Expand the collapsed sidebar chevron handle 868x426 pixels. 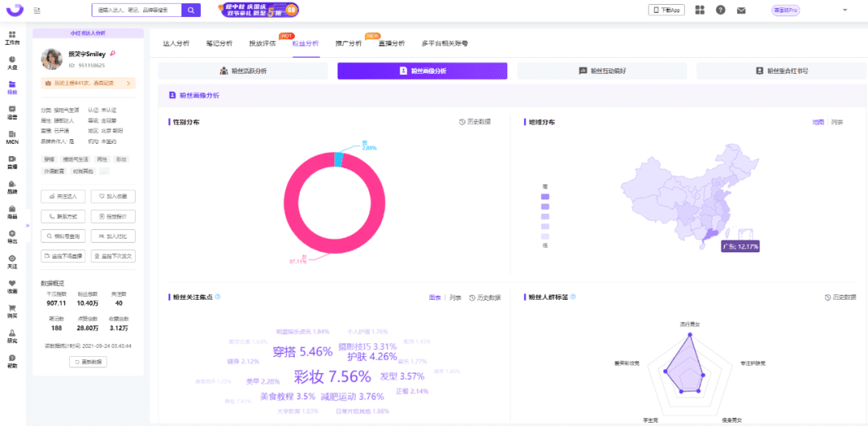27,226
